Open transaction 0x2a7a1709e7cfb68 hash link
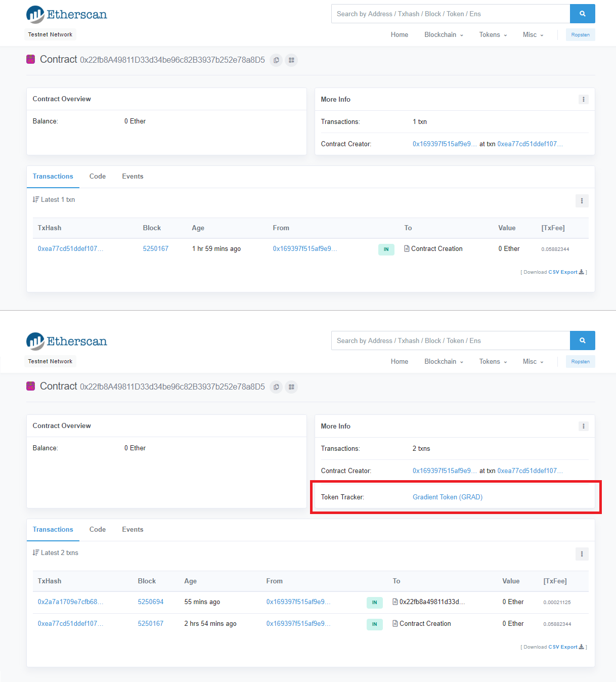Viewport: 616px width, 682px height. [x=70, y=602]
